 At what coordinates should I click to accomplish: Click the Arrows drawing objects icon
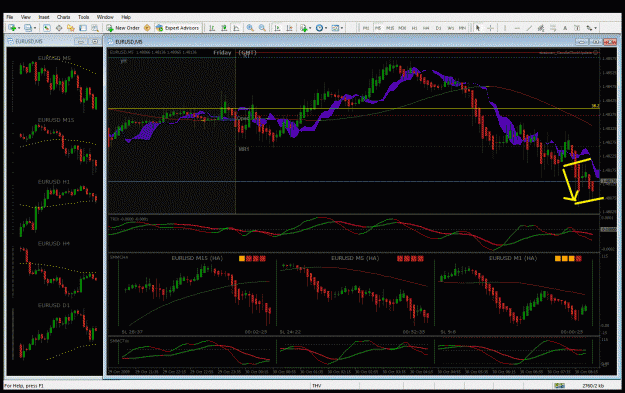pos(588,28)
